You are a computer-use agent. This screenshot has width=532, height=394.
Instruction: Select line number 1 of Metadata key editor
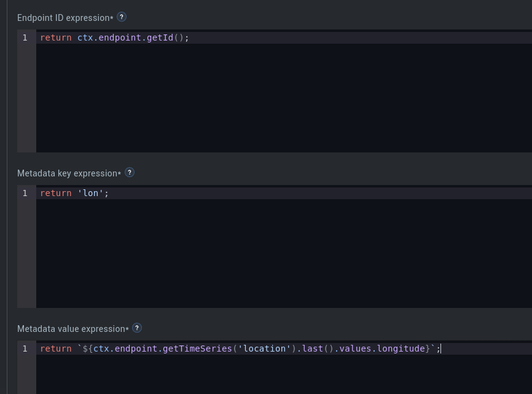25,193
